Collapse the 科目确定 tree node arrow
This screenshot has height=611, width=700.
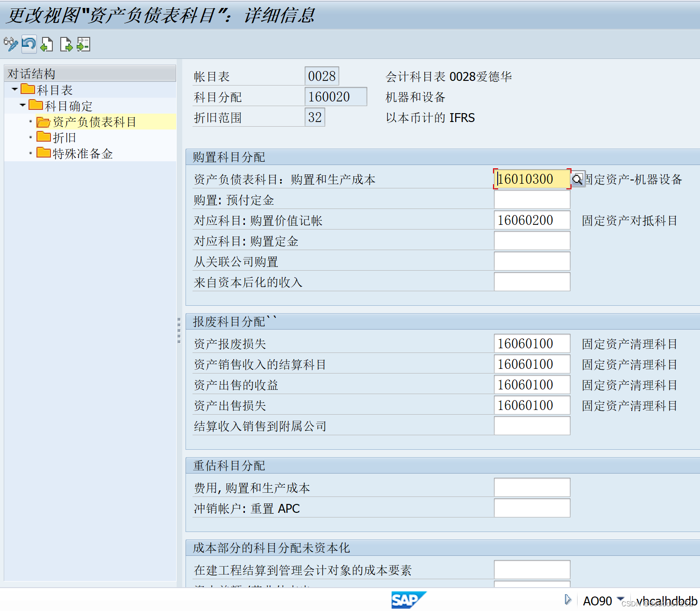click(22, 105)
